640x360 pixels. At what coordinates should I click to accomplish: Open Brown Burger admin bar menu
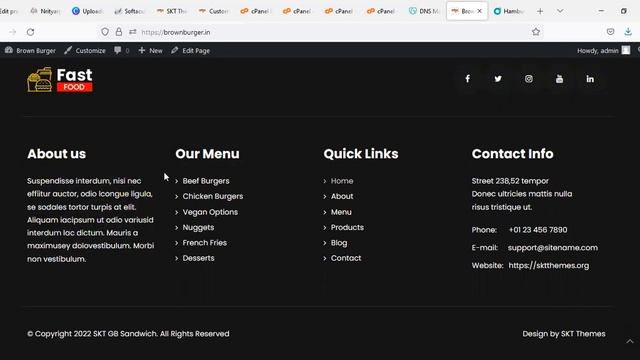click(30, 50)
